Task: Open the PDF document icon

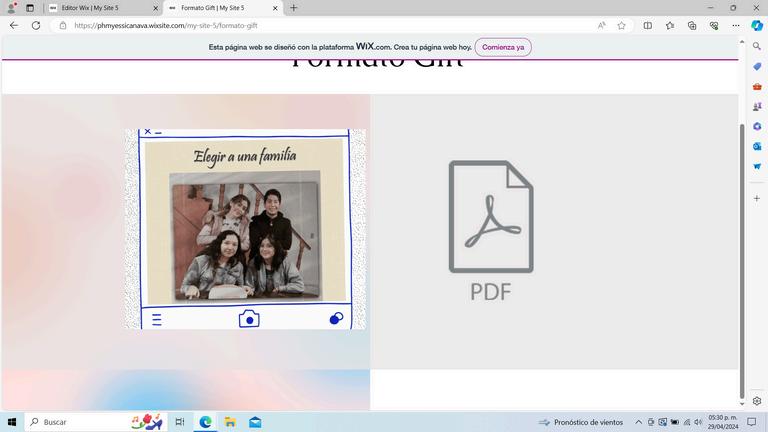Action: coord(491,230)
